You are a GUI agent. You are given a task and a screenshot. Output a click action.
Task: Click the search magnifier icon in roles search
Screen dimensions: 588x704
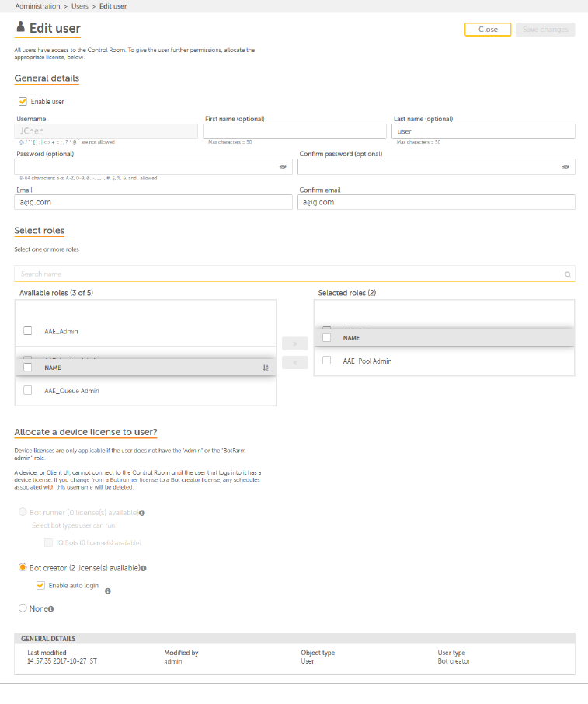568,274
